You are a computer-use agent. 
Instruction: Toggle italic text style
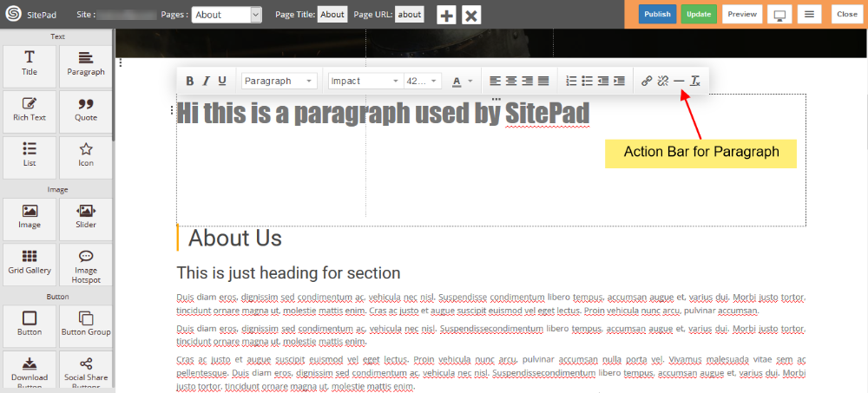[206, 81]
